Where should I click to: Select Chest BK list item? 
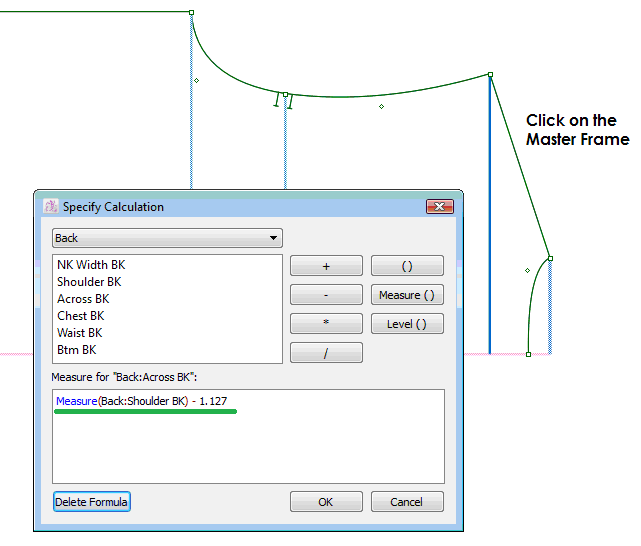tap(80, 316)
